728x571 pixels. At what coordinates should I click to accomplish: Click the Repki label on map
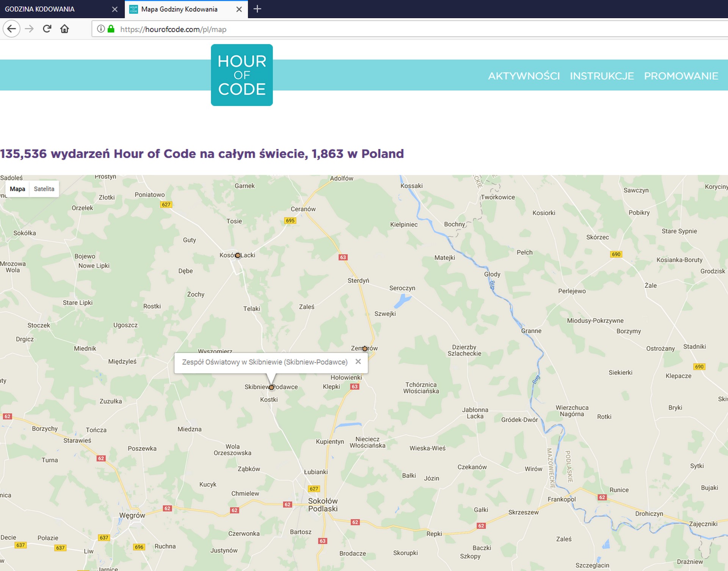tap(434, 534)
